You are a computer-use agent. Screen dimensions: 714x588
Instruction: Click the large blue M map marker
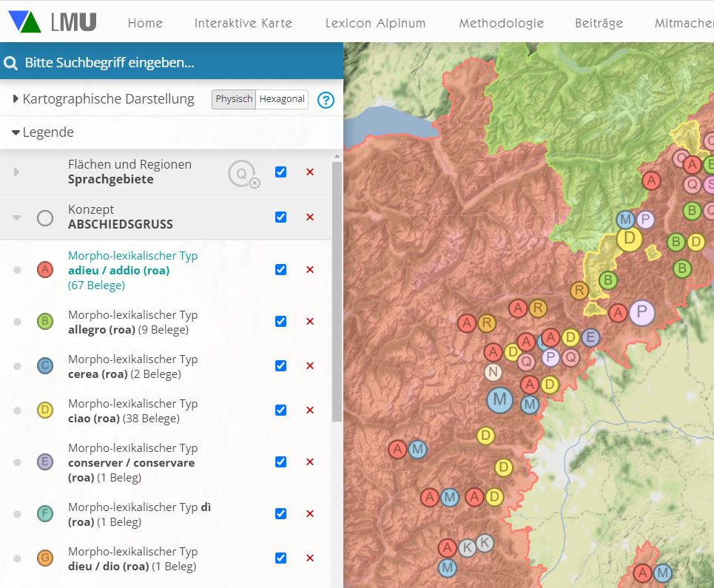500,399
